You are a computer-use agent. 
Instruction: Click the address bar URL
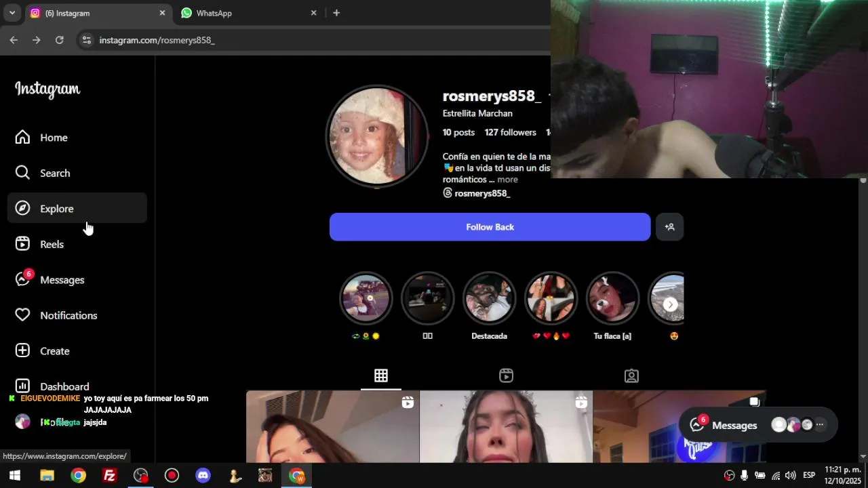pyautogui.click(x=157, y=40)
